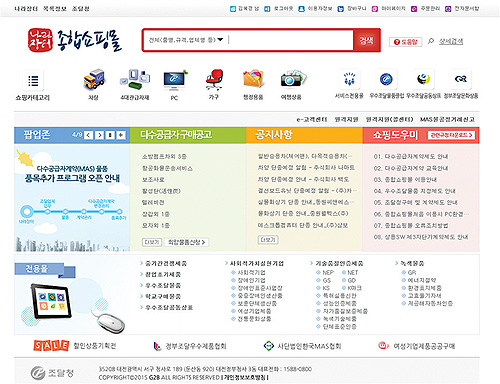Open the 차량 vehicle category truck icon

pos(94,79)
